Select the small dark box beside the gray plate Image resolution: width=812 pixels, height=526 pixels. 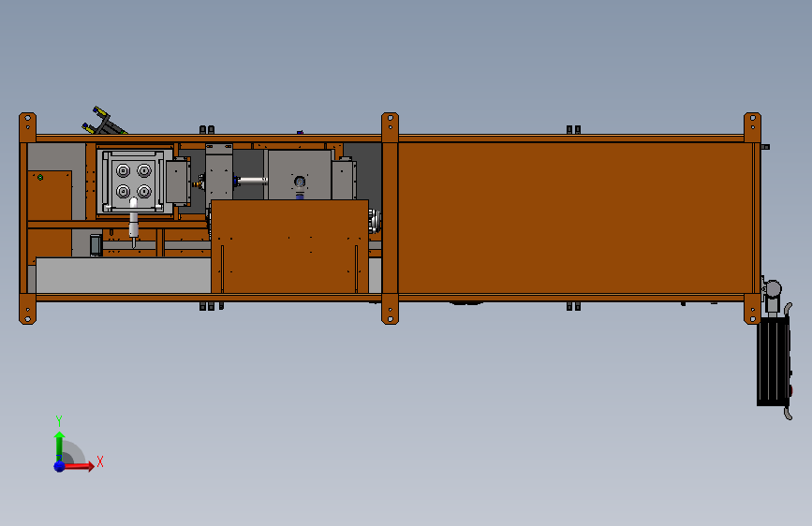pyautogui.click(x=96, y=245)
